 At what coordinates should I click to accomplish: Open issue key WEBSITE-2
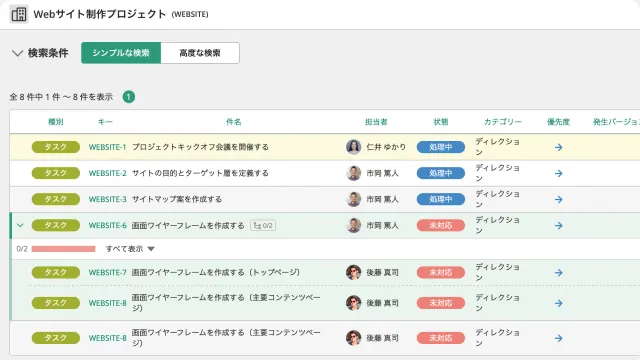tap(107, 173)
